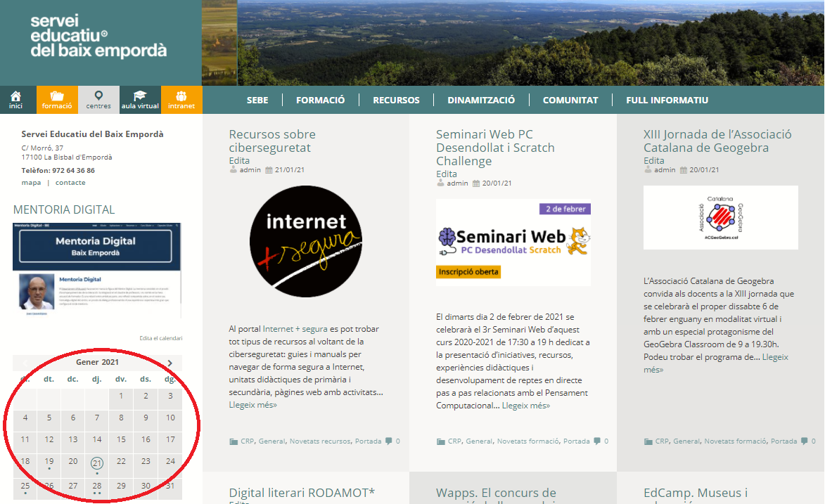Click the Internet + segura logo image
The width and height of the screenshot is (825, 504).
click(305, 241)
